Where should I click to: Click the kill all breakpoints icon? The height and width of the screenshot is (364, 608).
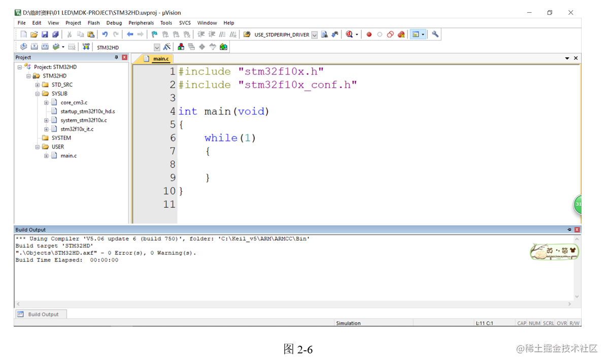[x=401, y=34]
